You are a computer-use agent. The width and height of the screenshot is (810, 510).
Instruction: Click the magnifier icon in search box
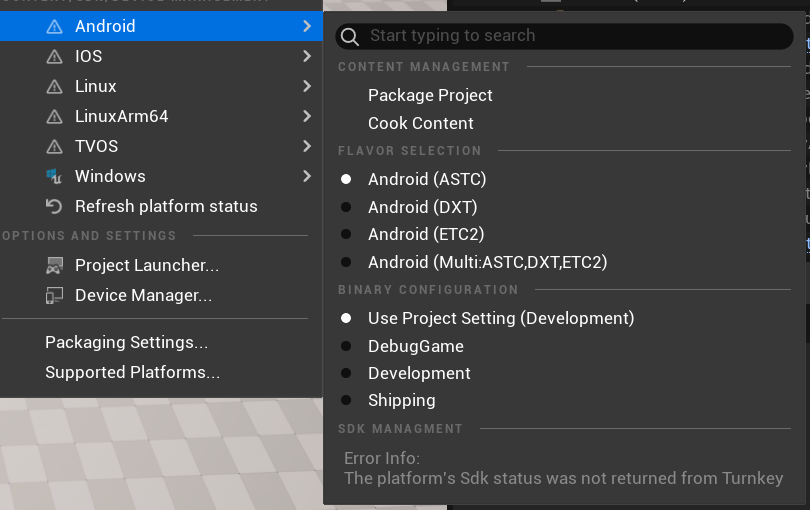tap(350, 37)
